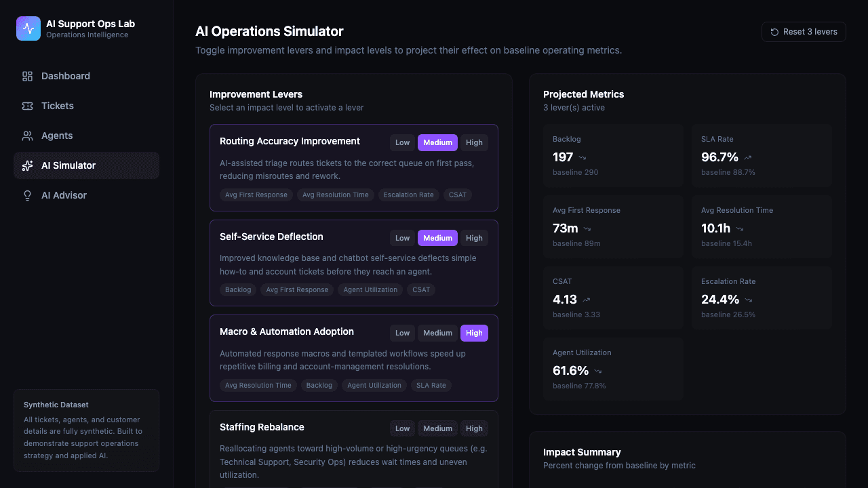Viewport: 868px width, 488px height.
Task: Set Macro & Automation Adoption to Low
Action: tap(403, 333)
